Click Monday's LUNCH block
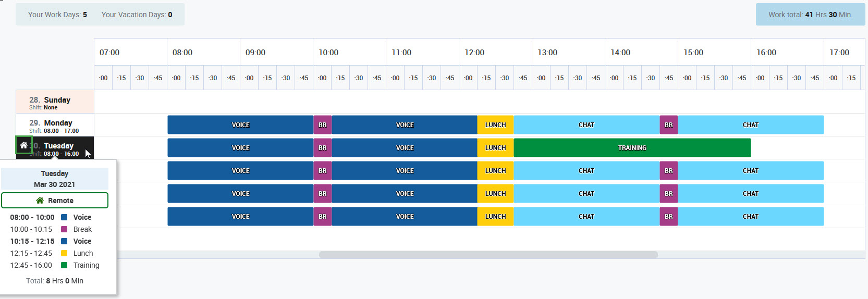The height and width of the screenshot is (299, 868). (495, 125)
